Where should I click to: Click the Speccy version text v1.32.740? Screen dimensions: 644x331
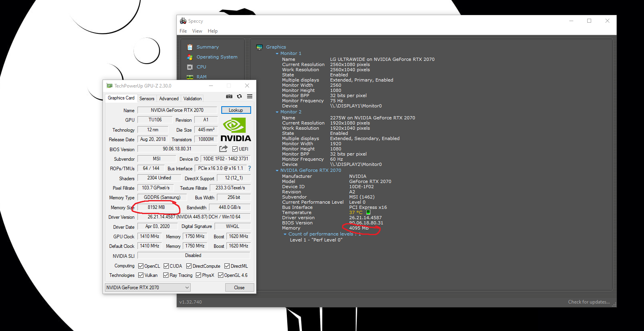tap(190, 302)
